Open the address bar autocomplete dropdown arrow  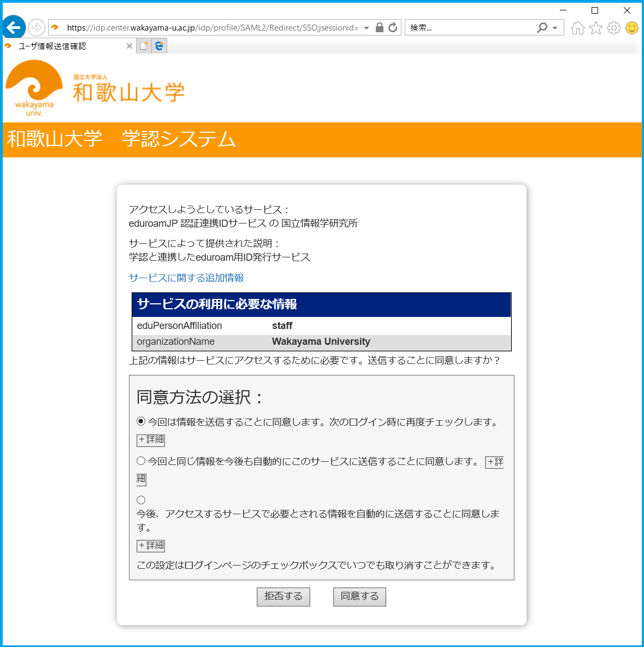point(367,28)
